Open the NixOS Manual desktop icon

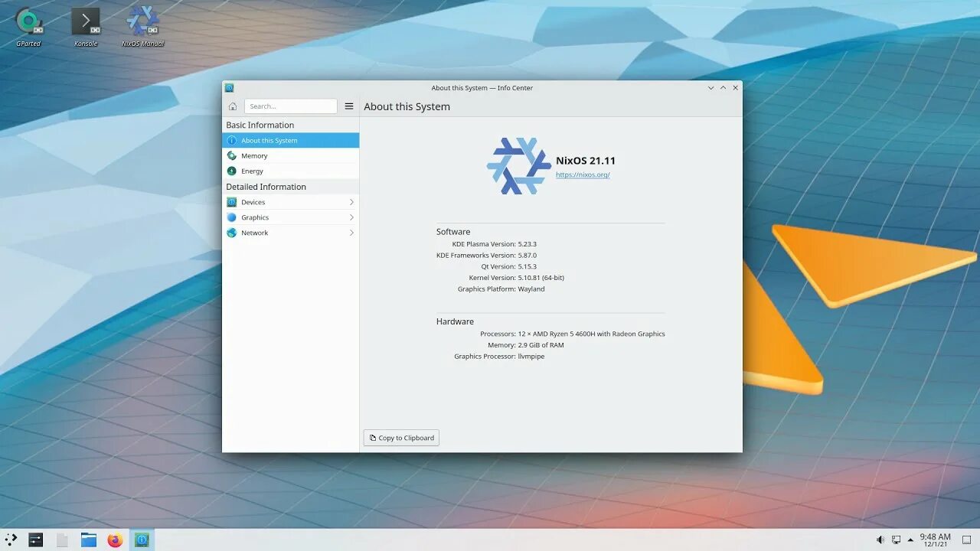coord(142,27)
